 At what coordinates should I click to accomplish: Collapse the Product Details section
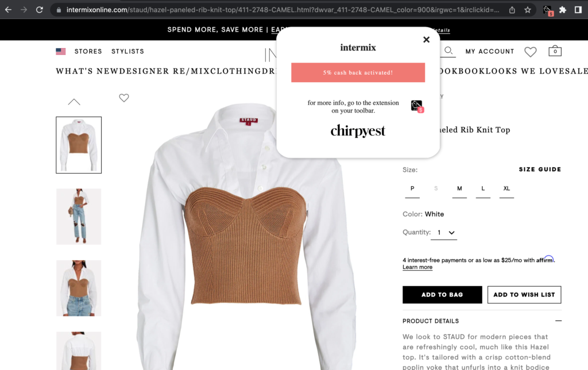(558, 321)
